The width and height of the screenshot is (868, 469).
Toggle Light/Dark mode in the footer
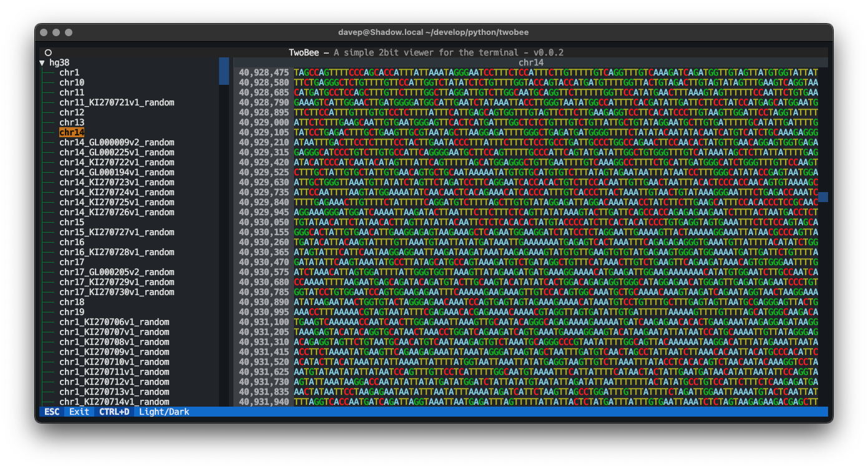[164, 412]
